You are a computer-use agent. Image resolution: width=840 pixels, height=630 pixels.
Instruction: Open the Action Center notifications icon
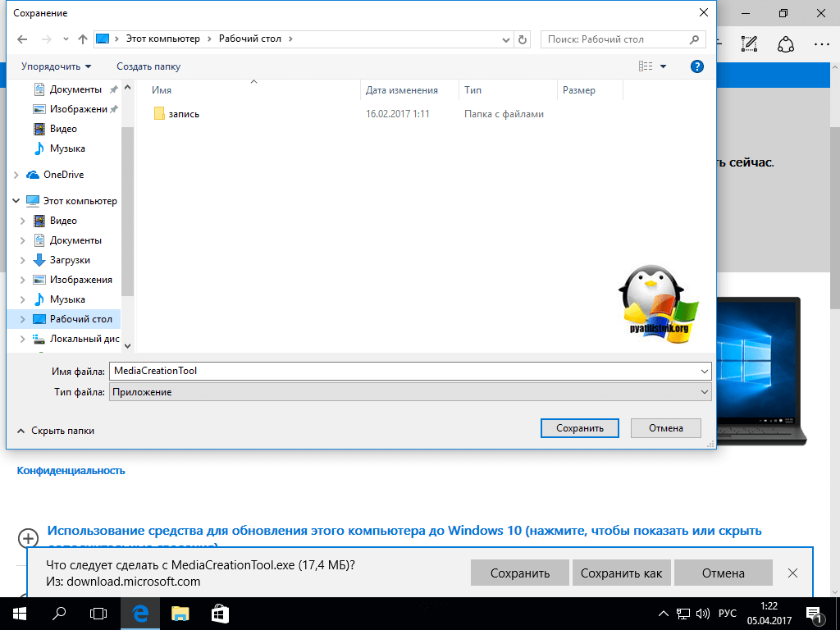[x=814, y=615]
